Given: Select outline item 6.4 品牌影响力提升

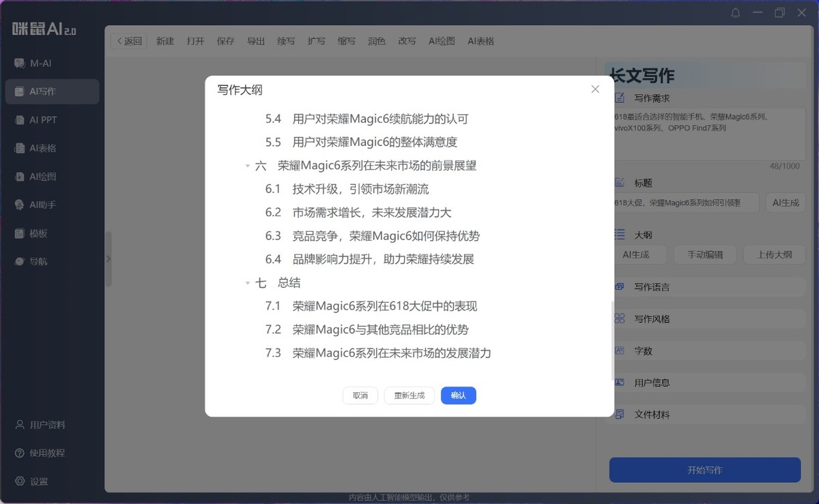Looking at the screenshot, I should (x=369, y=259).
